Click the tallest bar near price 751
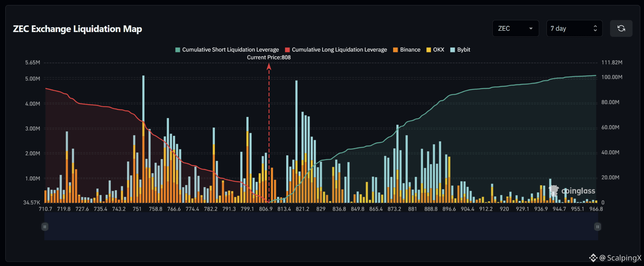Image resolution: width=644 pixels, height=266 pixels. point(143,139)
